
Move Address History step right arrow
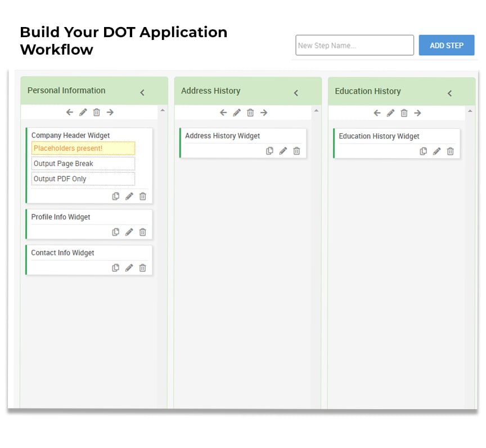click(264, 113)
